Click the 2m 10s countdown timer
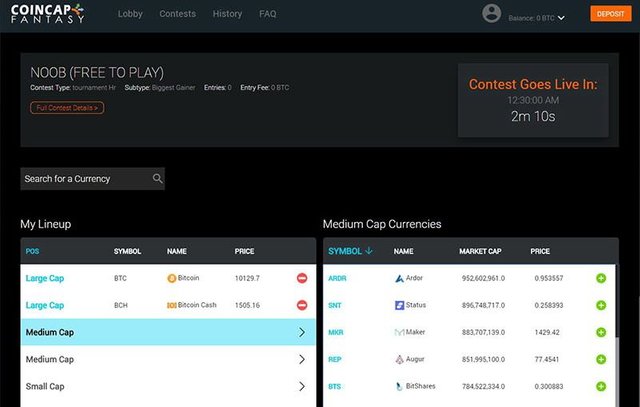640x407 pixels. click(533, 116)
